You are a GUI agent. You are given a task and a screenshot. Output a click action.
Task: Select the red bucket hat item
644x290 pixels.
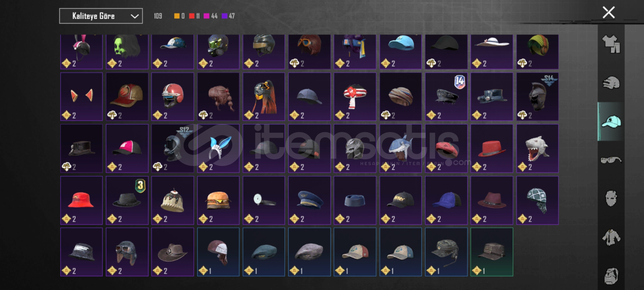pyautogui.click(x=82, y=200)
